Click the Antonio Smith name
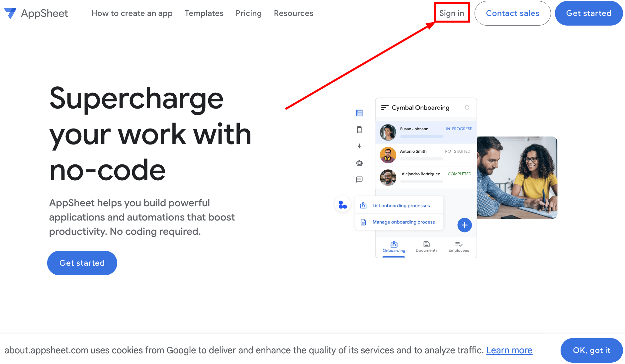Viewport: 625px width, 364px height. click(x=413, y=151)
